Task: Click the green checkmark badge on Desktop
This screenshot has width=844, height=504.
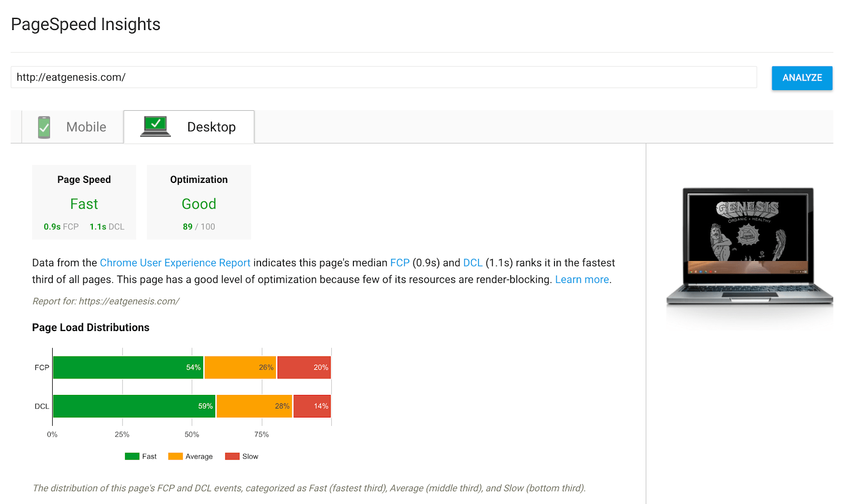Action: [156, 122]
